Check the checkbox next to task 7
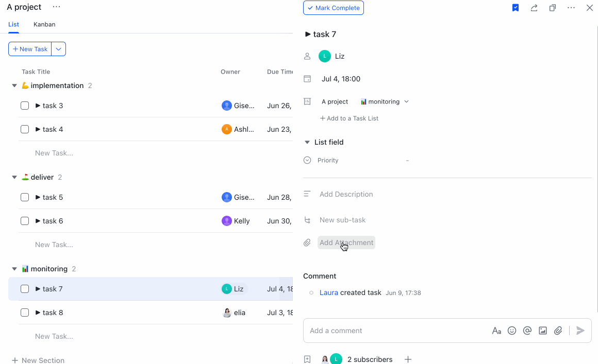The height and width of the screenshot is (364, 598). click(24, 289)
